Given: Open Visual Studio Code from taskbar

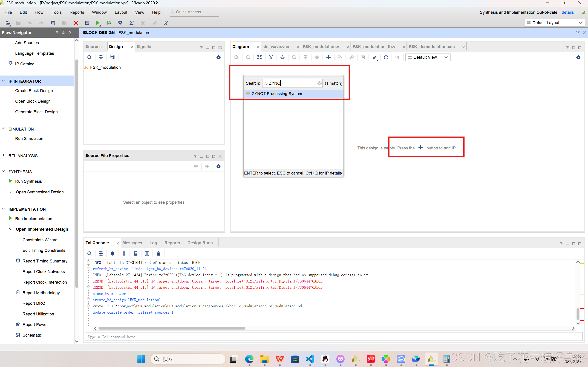Looking at the screenshot, I should coord(310,359).
